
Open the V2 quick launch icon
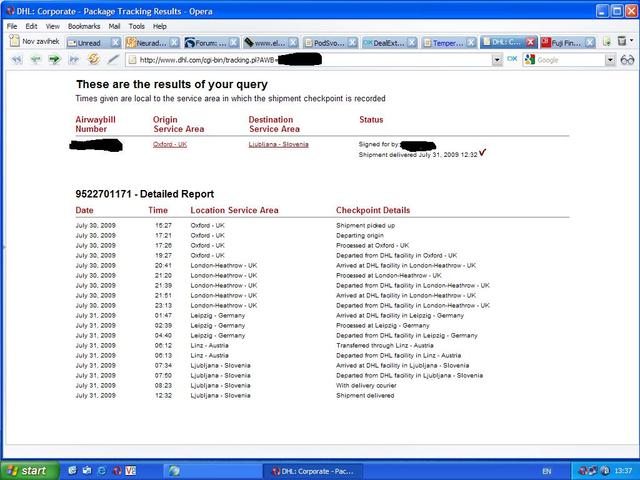pos(131,471)
